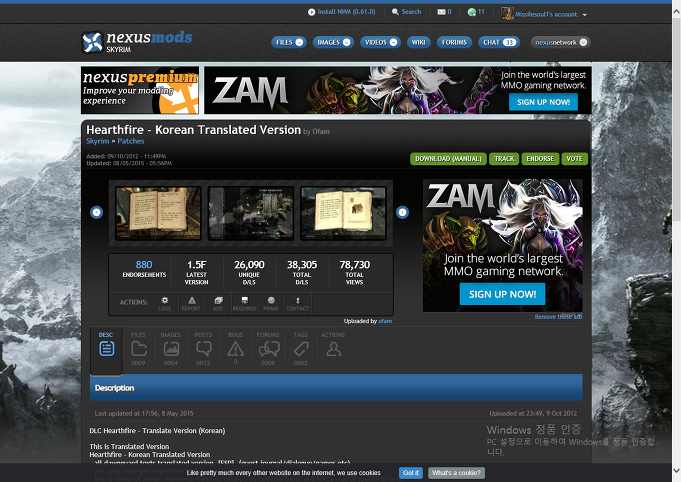Open the account dropdown arrow

[x=585, y=15]
